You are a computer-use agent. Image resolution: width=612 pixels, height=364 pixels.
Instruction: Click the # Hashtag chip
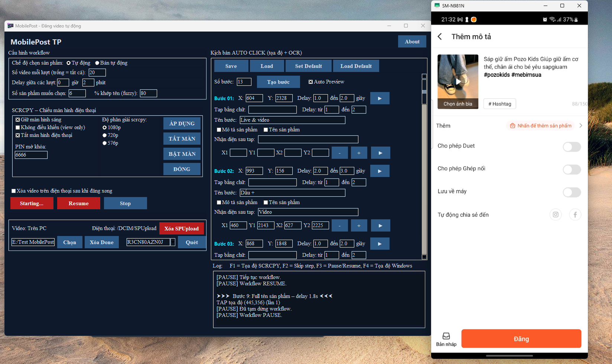click(499, 104)
